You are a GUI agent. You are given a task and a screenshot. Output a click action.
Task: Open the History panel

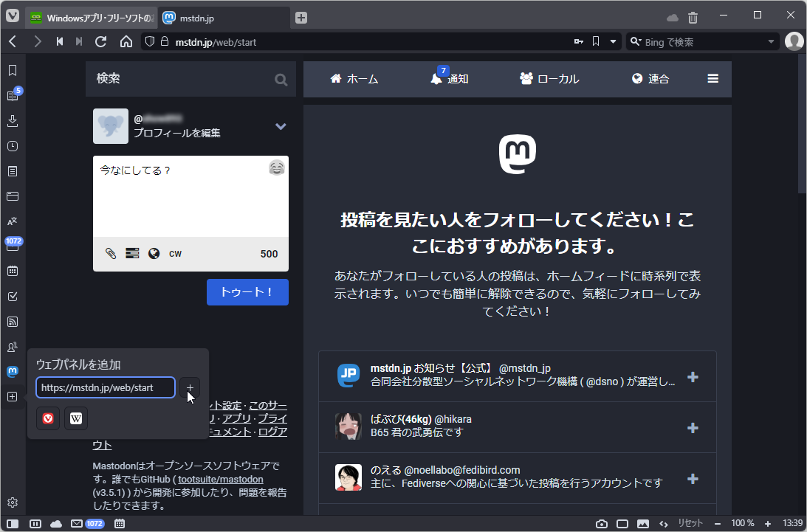pos(13,146)
